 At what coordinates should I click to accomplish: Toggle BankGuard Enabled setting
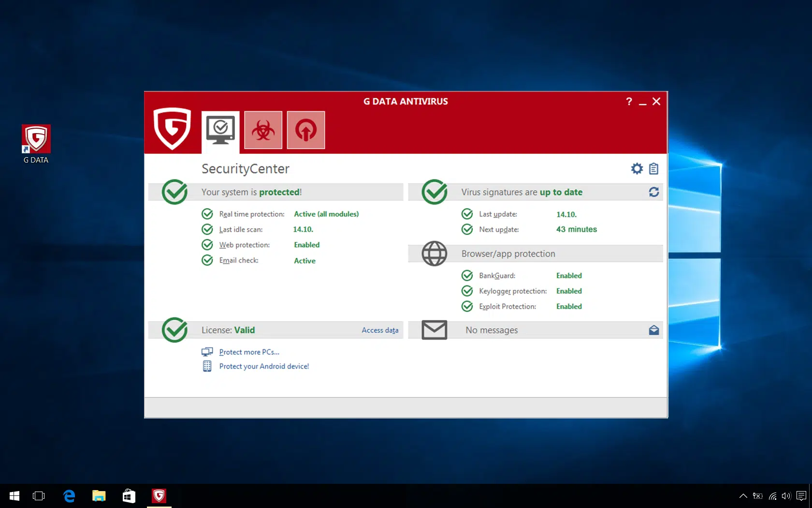pyautogui.click(x=569, y=275)
